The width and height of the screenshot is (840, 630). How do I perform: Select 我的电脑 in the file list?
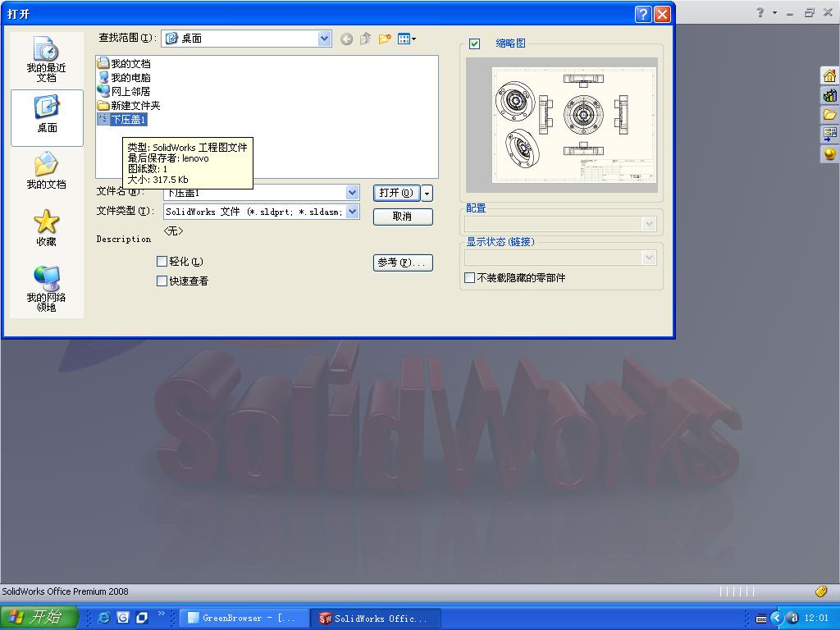pyautogui.click(x=125, y=77)
